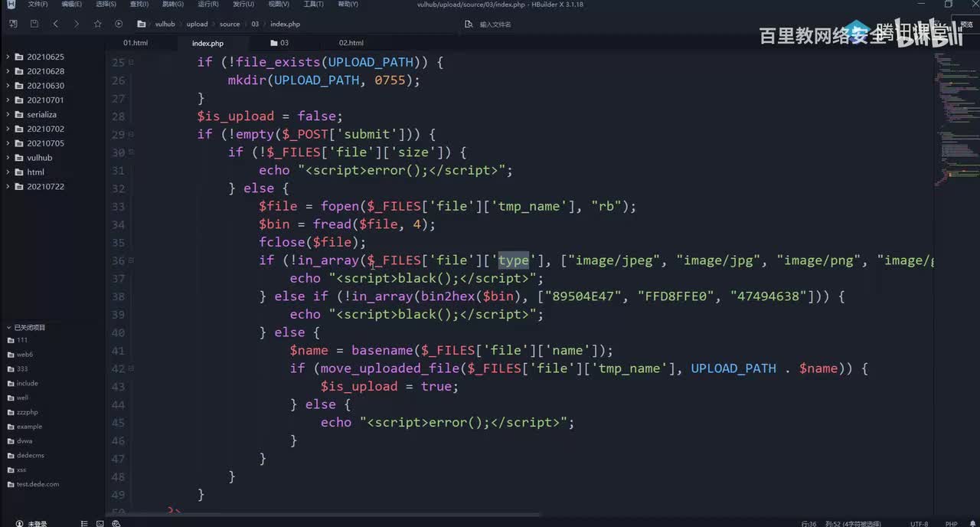Screen dimensions: 980x527
Task: Click the bookmark star icon
Action: tap(97, 24)
